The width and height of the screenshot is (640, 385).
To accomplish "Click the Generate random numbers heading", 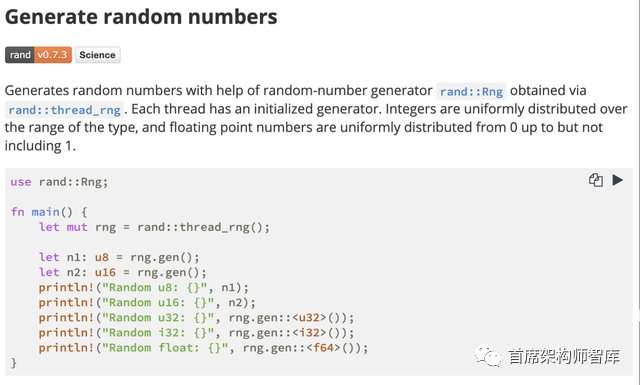I will pyautogui.click(x=141, y=17).
